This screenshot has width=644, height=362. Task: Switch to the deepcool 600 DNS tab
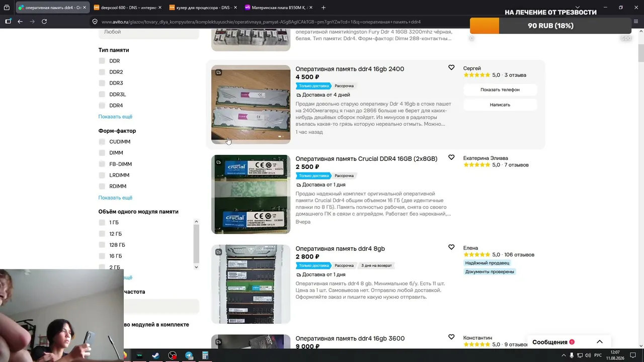coord(125,8)
